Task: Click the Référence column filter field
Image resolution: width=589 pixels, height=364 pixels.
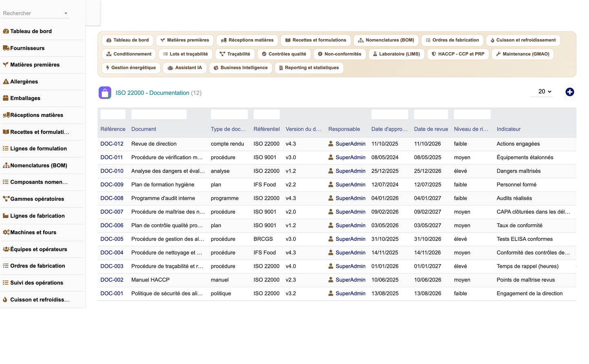Action: pyautogui.click(x=113, y=114)
